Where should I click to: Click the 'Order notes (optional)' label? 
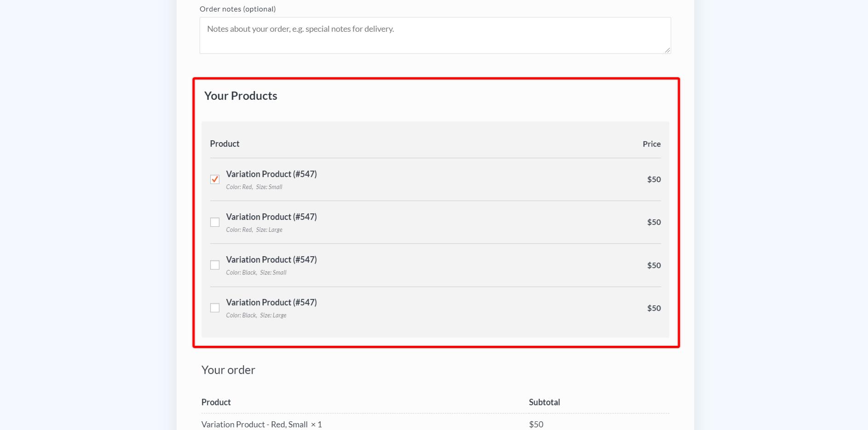(237, 9)
